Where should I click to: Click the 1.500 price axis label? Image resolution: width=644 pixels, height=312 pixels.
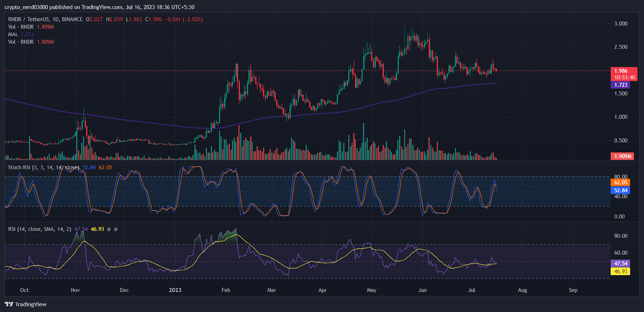621,94
